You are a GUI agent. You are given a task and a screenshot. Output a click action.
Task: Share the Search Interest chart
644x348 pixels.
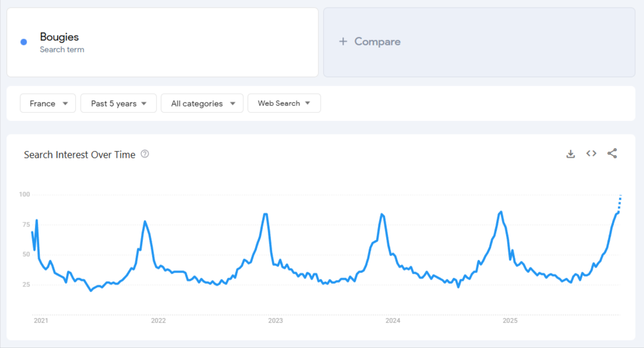(x=612, y=153)
